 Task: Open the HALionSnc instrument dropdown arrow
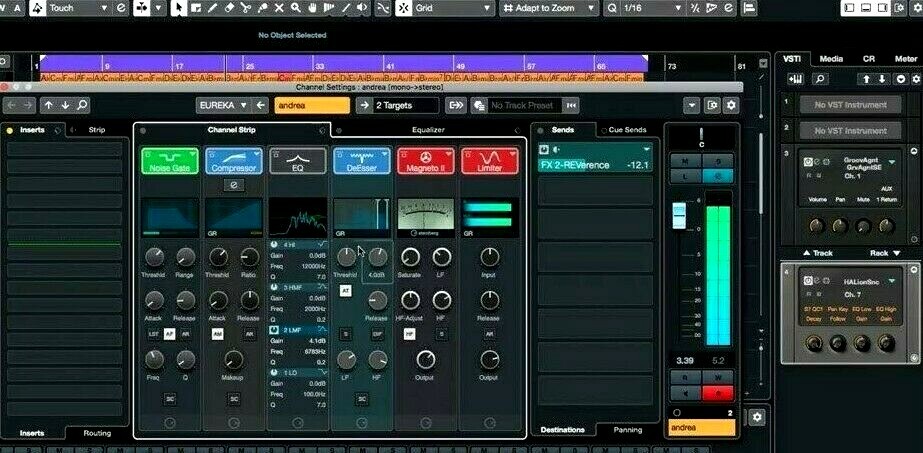click(891, 282)
